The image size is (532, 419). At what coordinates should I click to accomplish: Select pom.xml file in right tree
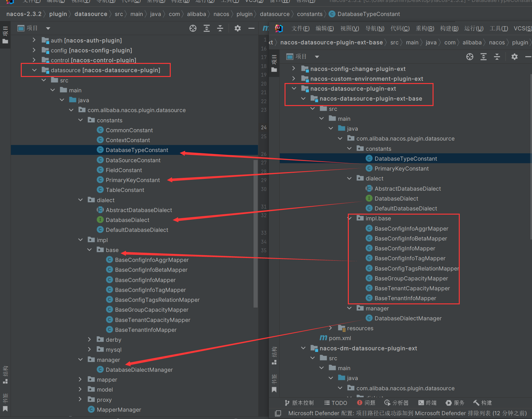click(x=340, y=338)
